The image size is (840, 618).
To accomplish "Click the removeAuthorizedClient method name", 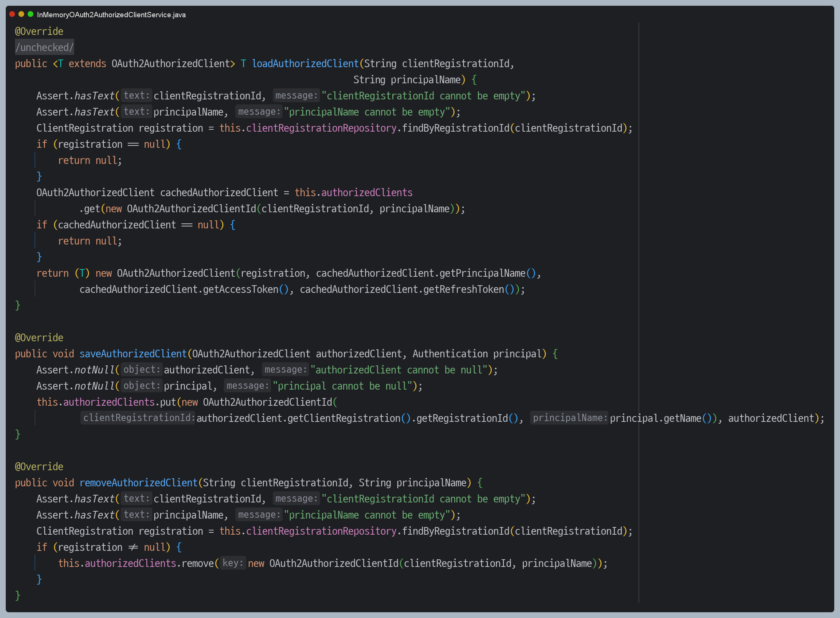I will pyautogui.click(x=138, y=483).
